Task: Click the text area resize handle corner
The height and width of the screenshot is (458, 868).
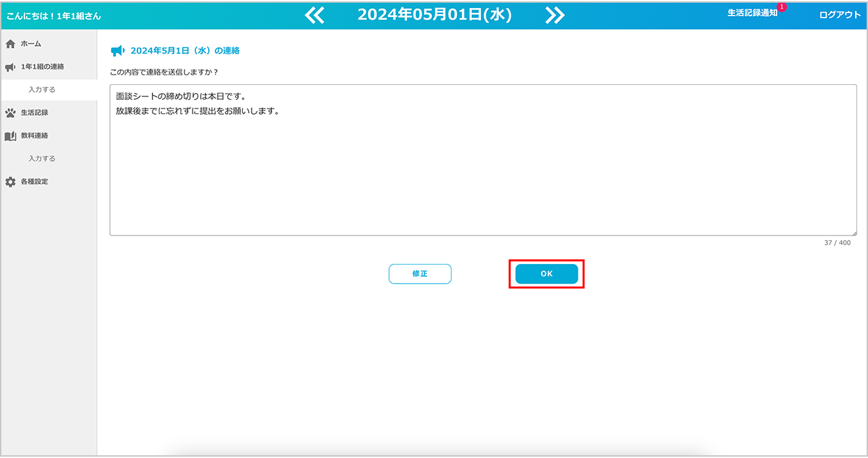Action: (854, 233)
